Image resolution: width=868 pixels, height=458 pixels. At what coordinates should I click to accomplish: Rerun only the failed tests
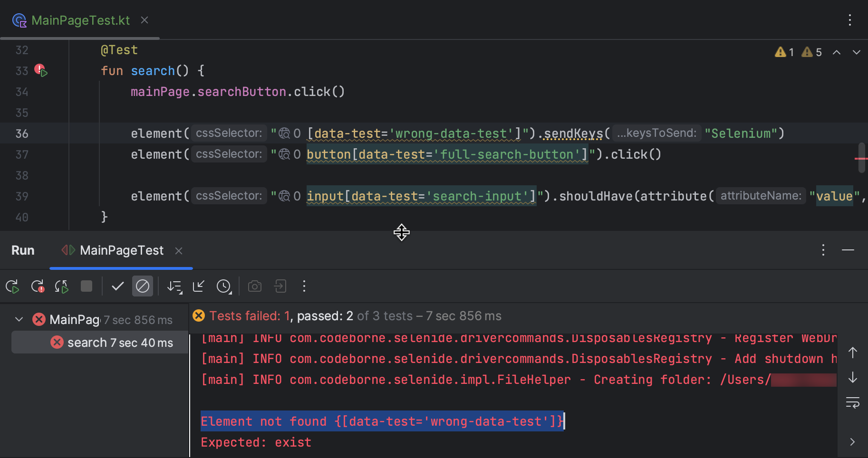37,286
